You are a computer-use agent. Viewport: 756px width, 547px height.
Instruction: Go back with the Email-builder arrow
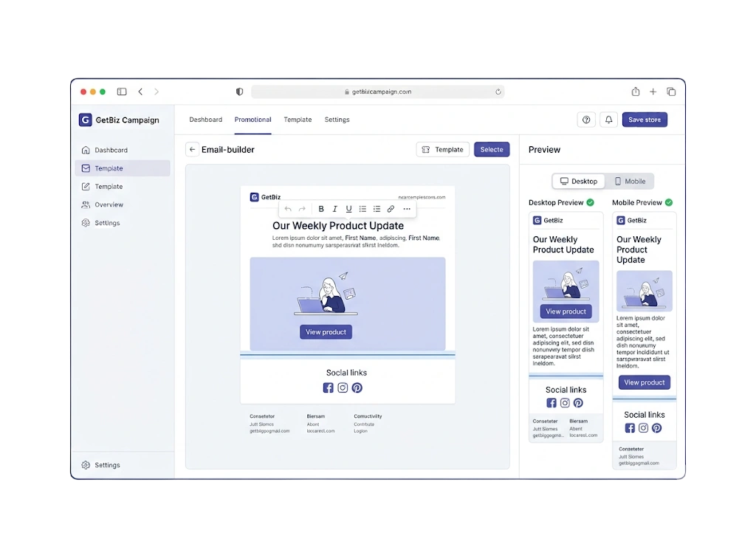193,149
